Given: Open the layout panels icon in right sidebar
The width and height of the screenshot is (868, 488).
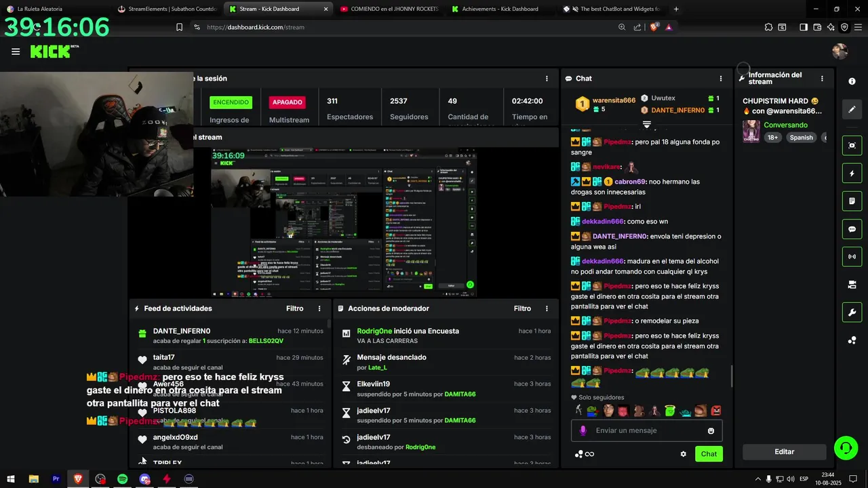Looking at the screenshot, I should coord(852,285).
